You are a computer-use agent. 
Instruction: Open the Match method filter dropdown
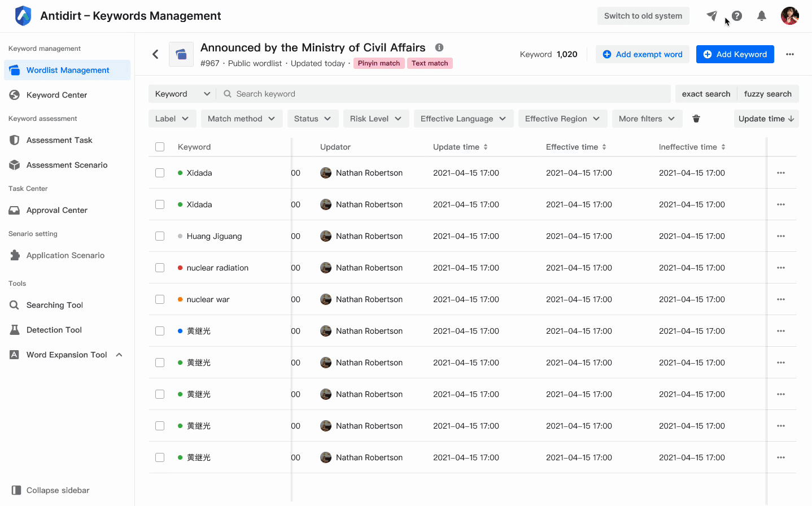point(242,119)
